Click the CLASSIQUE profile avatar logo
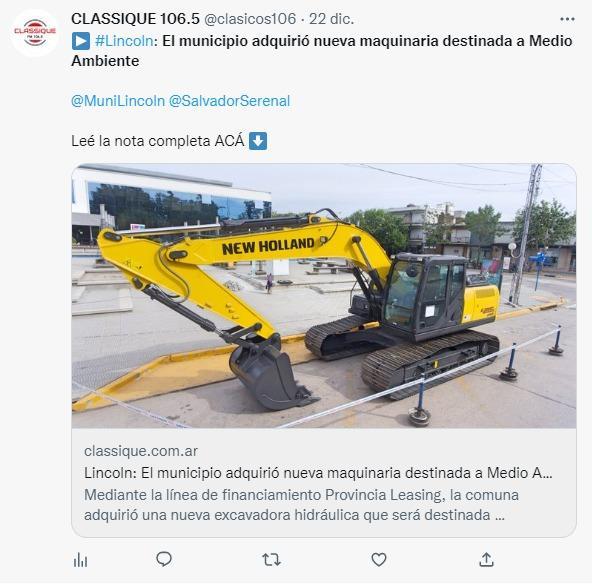The image size is (592, 585). pyautogui.click(x=35, y=33)
